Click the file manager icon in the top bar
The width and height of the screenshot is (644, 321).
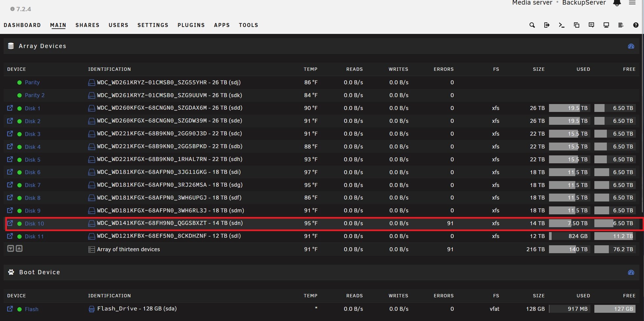pyautogui.click(x=576, y=25)
